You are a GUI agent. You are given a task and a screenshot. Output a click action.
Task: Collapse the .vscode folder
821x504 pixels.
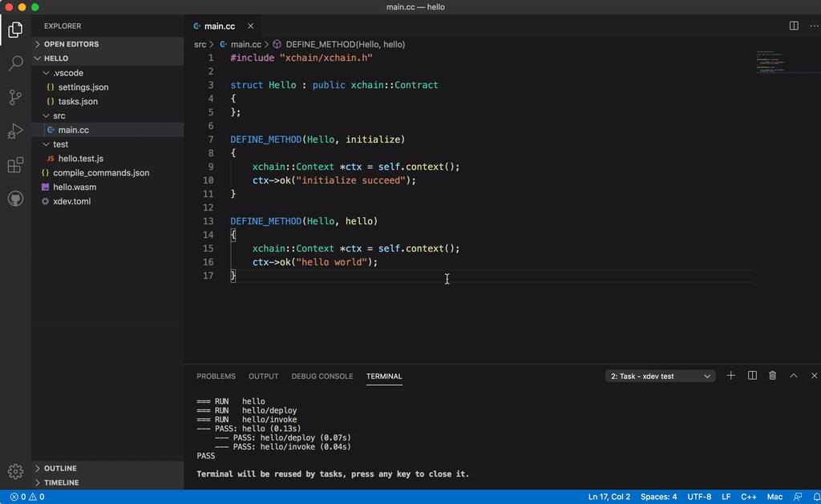[107, 73]
